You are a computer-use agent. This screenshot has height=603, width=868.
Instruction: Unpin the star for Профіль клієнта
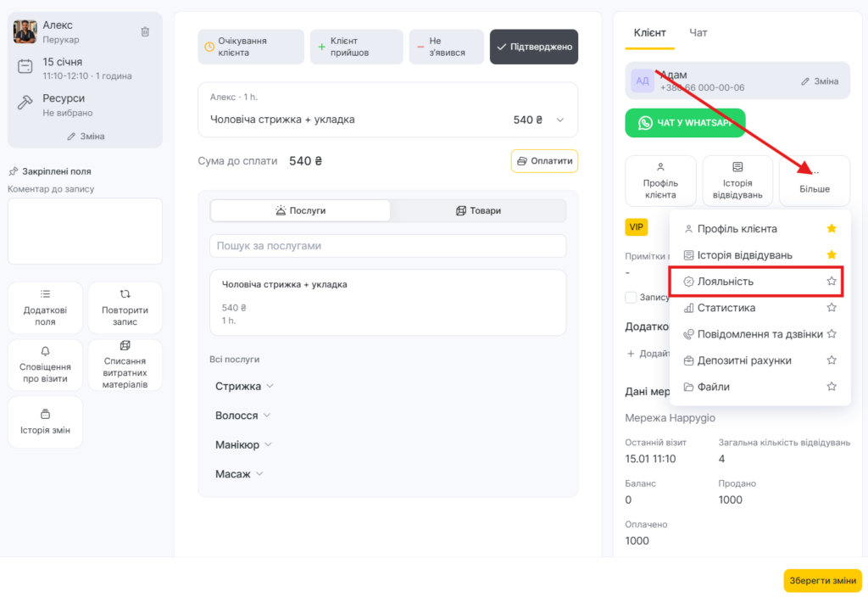(832, 228)
